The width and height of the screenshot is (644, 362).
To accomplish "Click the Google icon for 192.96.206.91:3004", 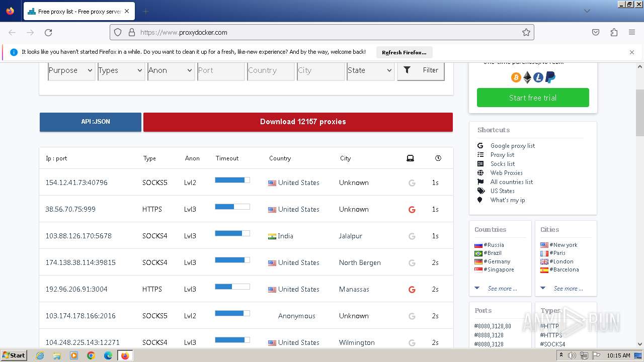I will (412, 289).
